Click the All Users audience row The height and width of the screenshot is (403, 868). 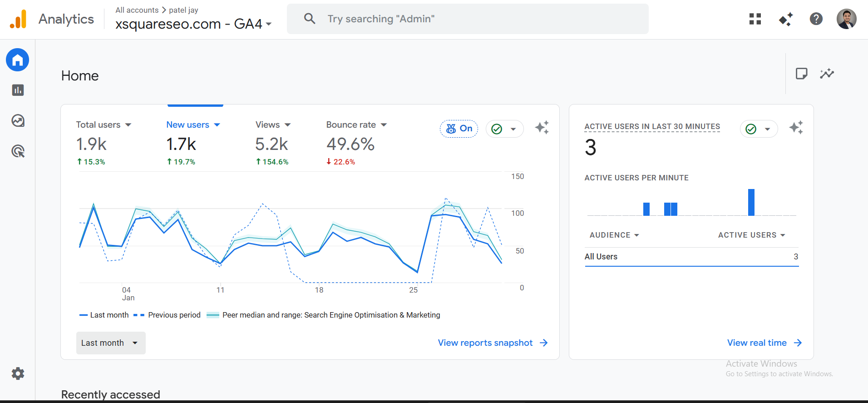[691, 257]
